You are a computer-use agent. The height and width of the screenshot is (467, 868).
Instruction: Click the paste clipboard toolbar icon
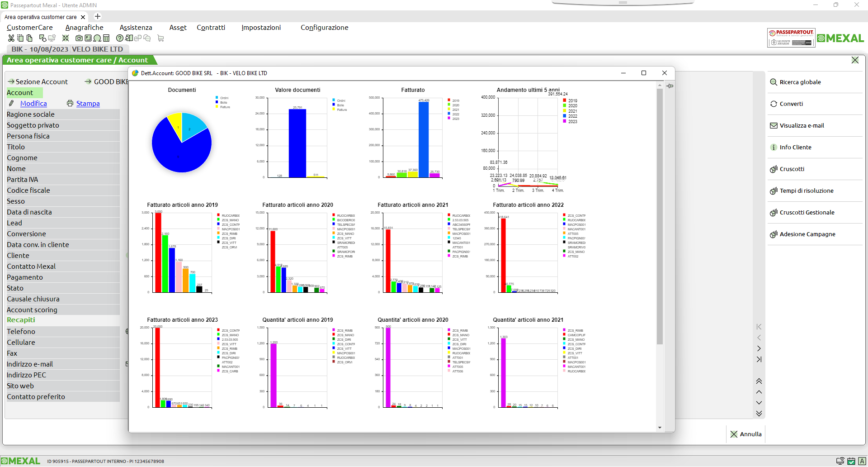pos(29,38)
